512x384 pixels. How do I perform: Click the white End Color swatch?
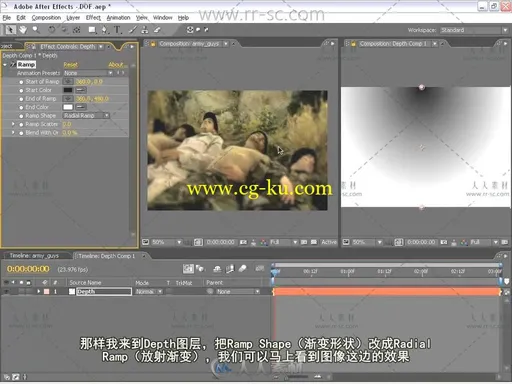coord(68,107)
